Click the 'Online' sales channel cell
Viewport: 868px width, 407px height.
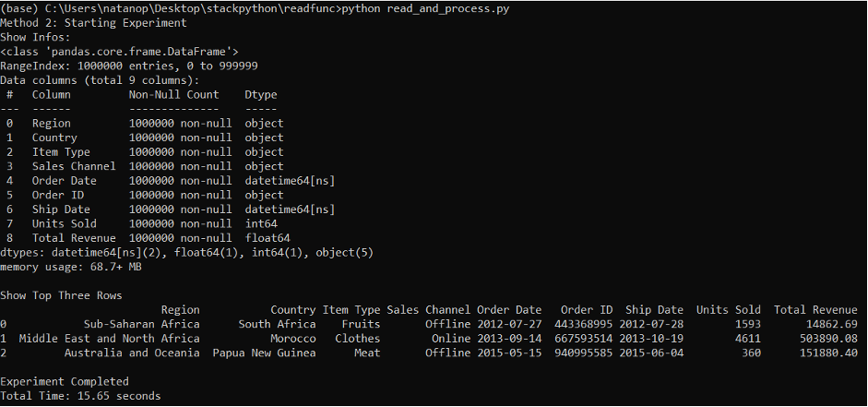click(451, 339)
